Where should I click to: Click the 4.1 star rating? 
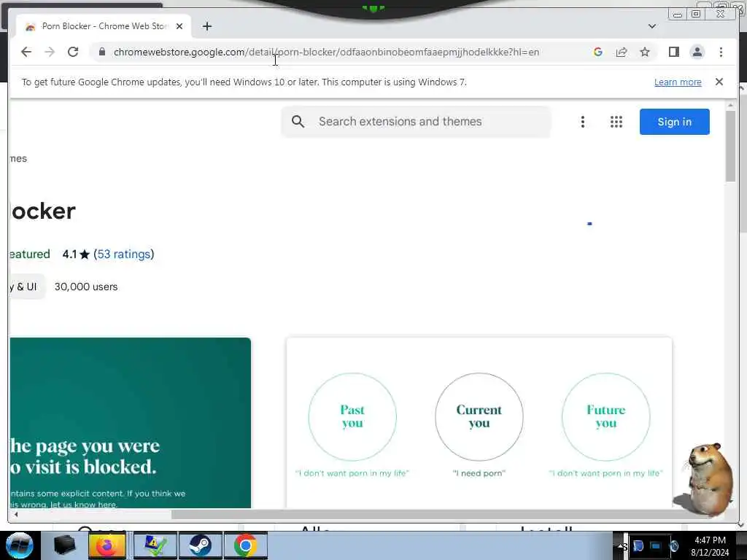pos(76,254)
